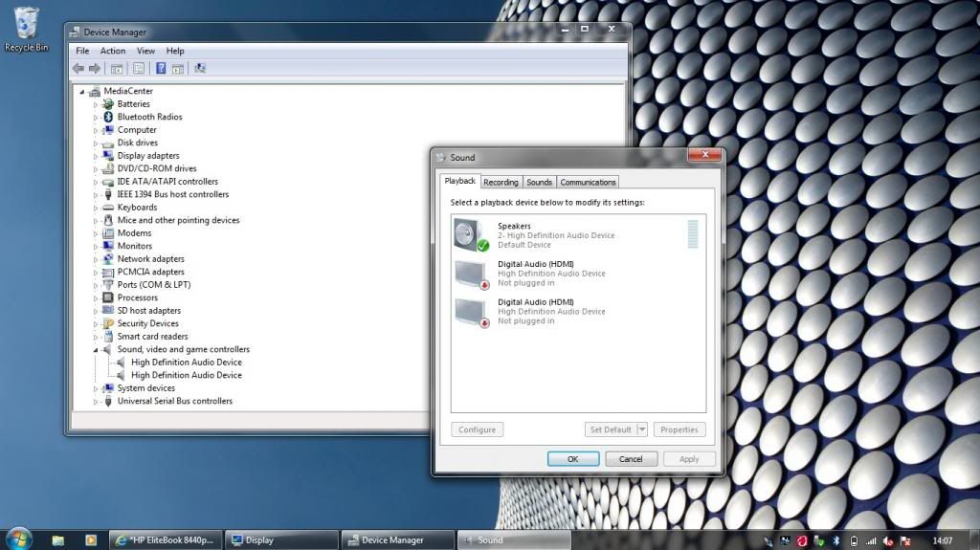This screenshot has width=980, height=550.
Task: Expand the Monitors node
Action: click(x=96, y=246)
